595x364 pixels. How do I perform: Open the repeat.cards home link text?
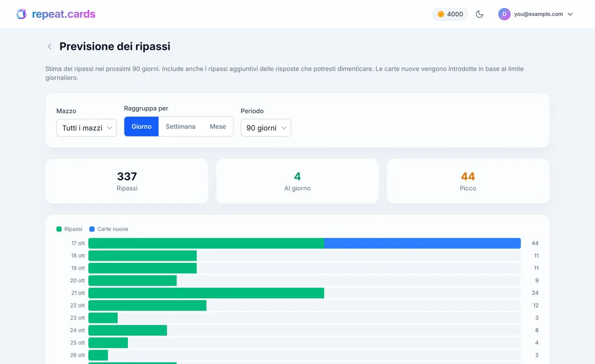point(63,14)
